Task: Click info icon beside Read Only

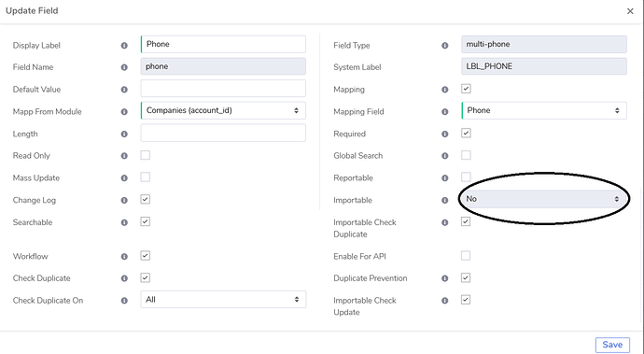Action: pyautogui.click(x=124, y=156)
